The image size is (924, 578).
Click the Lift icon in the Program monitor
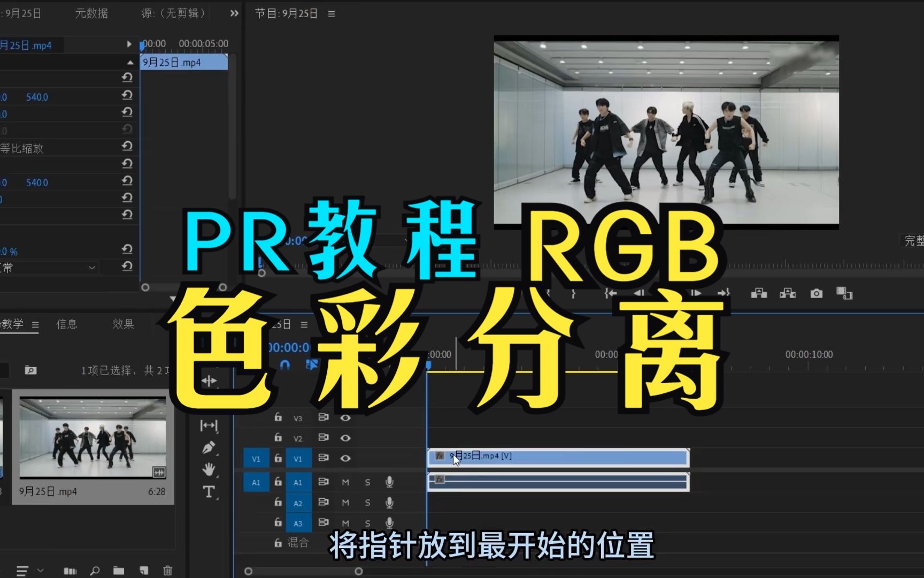(759, 293)
